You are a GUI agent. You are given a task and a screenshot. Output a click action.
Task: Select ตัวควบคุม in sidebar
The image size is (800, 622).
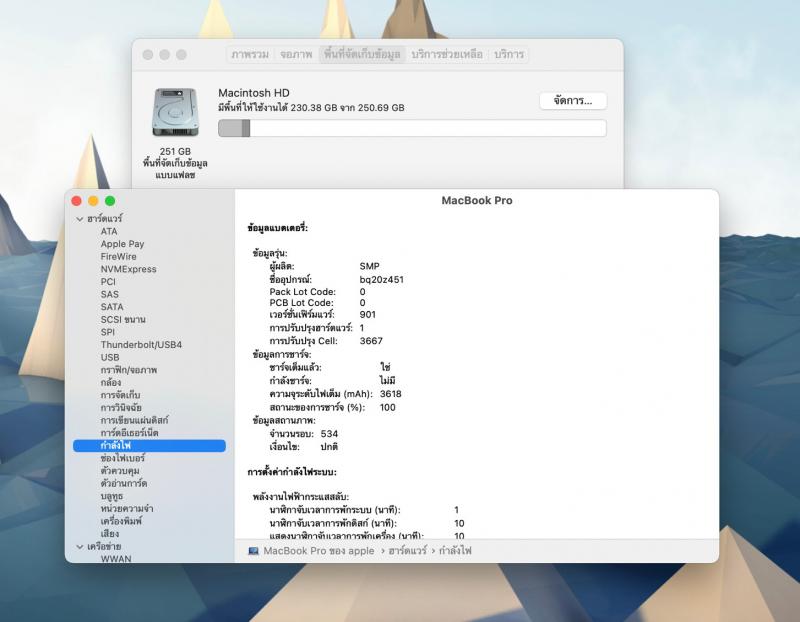coord(120,470)
